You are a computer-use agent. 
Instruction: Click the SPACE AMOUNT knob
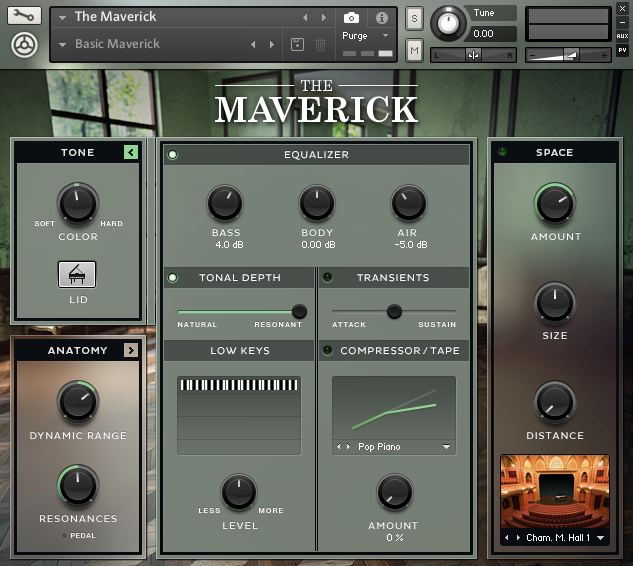pyautogui.click(x=555, y=204)
